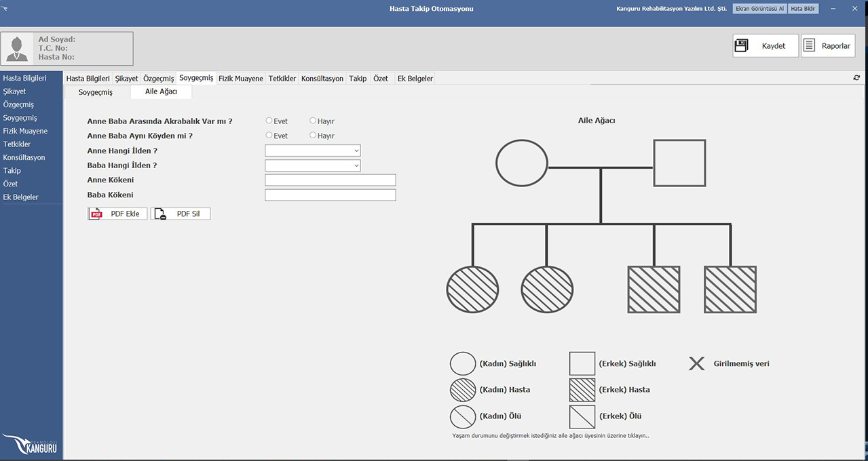Switch to the Özgeçmiş tab
The height and width of the screenshot is (461, 868).
click(158, 79)
